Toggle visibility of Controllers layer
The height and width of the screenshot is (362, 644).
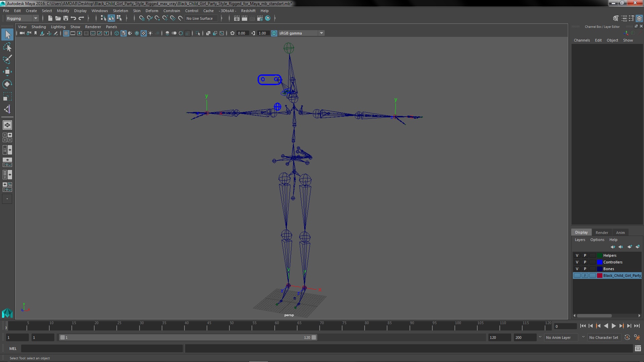577,262
